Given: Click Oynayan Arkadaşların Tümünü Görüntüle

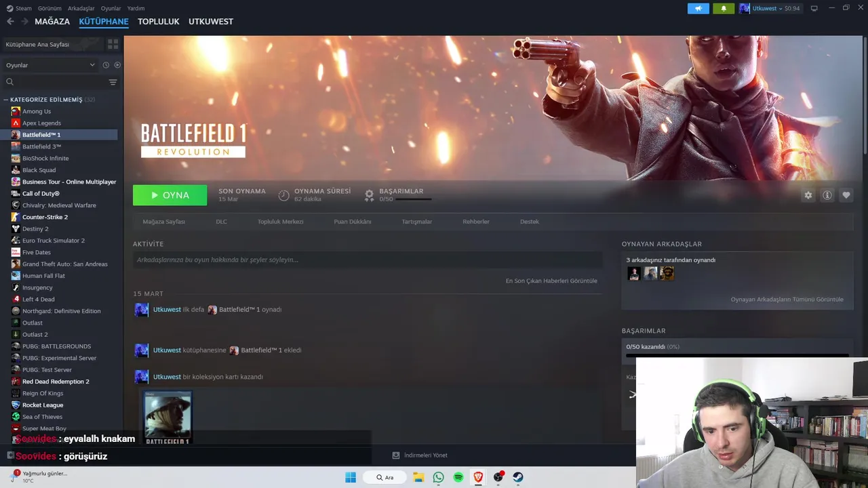Looking at the screenshot, I should click(787, 299).
